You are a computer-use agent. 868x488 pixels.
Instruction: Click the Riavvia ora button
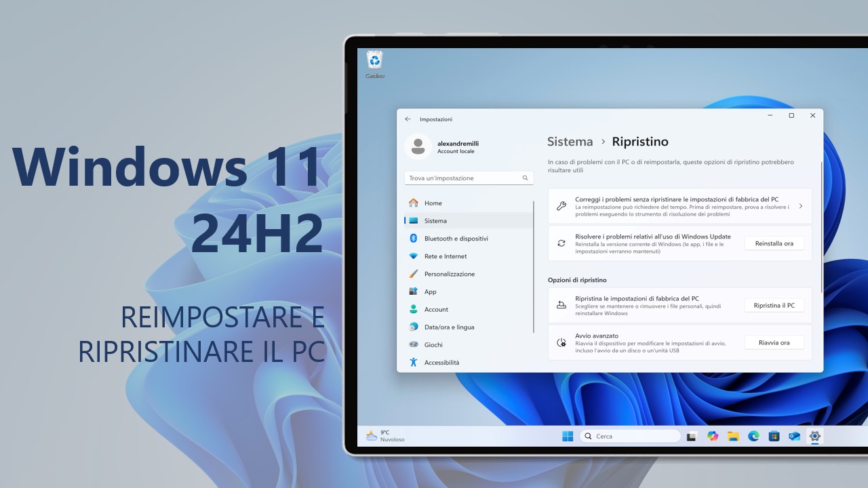tap(774, 342)
